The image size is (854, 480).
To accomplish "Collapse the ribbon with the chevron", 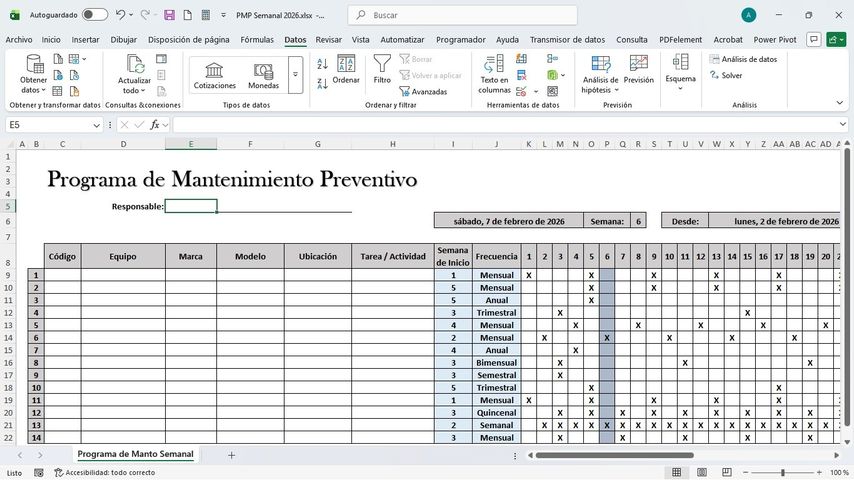I will tap(839, 102).
